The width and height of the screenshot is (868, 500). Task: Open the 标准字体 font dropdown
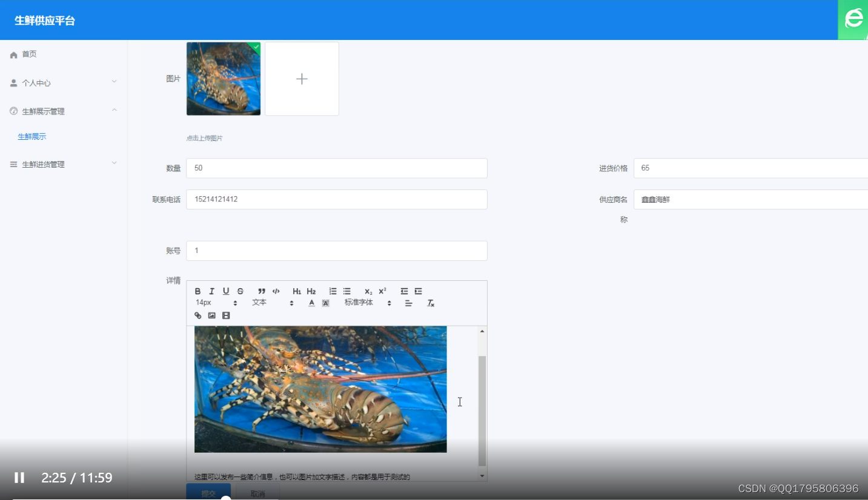[x=368, y=303]
